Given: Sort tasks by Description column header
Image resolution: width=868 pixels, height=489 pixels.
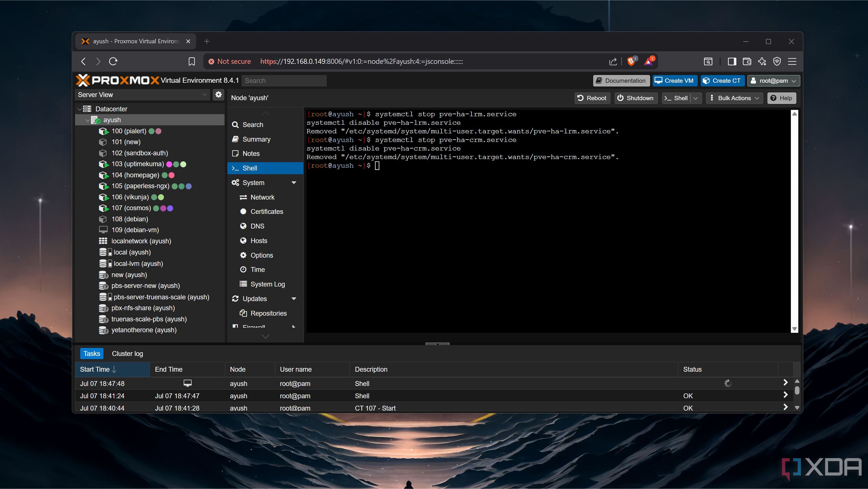Looking at the screenshot, I should [514, 369].
